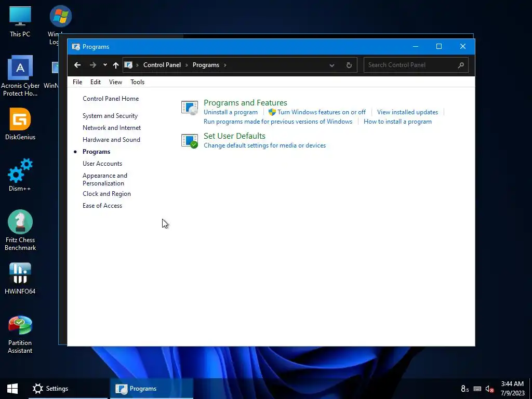This screenshot has height=399, width=532.
Task: Click the taskbar clock showing 3:44 AM
Action: 512,389
